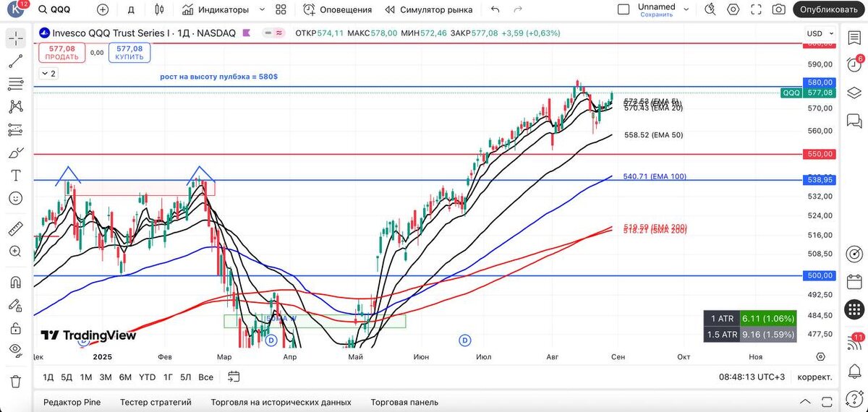The width and height of the screenshot is (868, 412).
Task: Select the crosshair cursor tool
Action: pos(16,39)
